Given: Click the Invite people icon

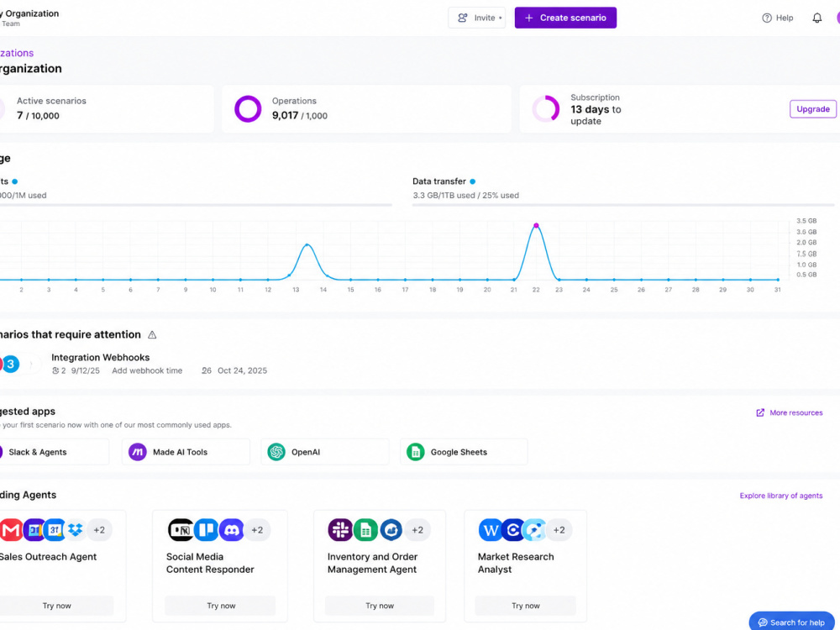Looking at the screenshot, I should [x=462, y=18].
